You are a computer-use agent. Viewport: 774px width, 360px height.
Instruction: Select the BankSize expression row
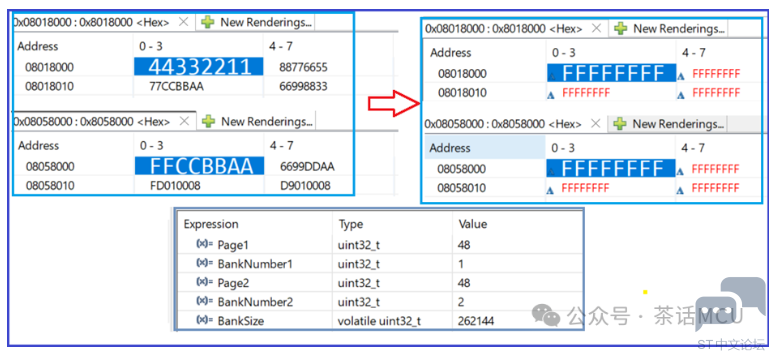pyautogui.click(x=379, y=320)
